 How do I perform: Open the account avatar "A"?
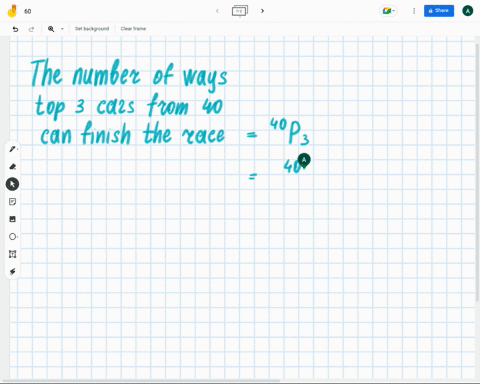[x=468, y=11]
